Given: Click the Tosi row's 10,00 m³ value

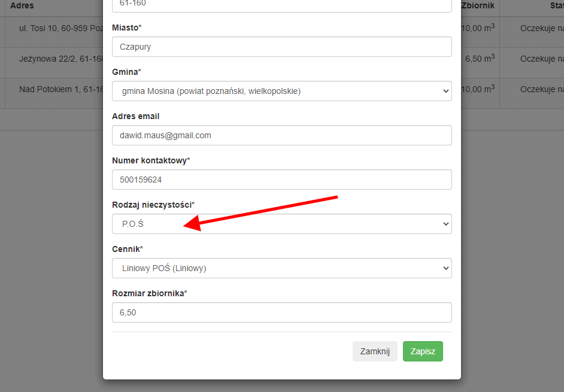Looking at the screenshot, I should [x=478, y=28].
